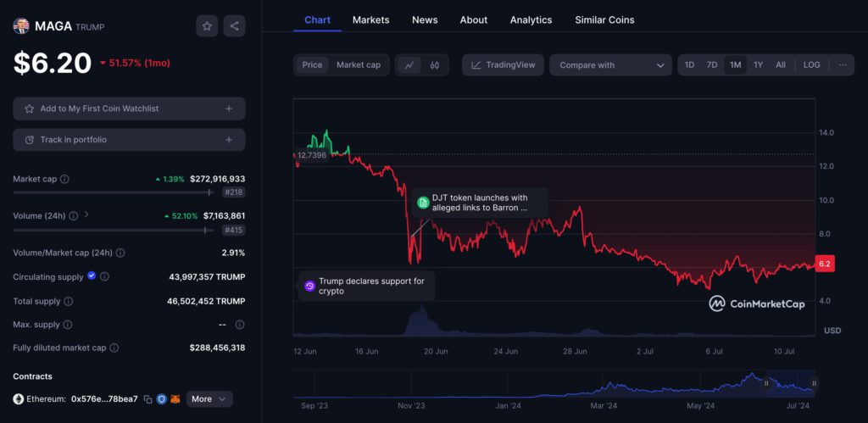
Task: Open Trump declares support for crypto note
Action: click(366, 287)
